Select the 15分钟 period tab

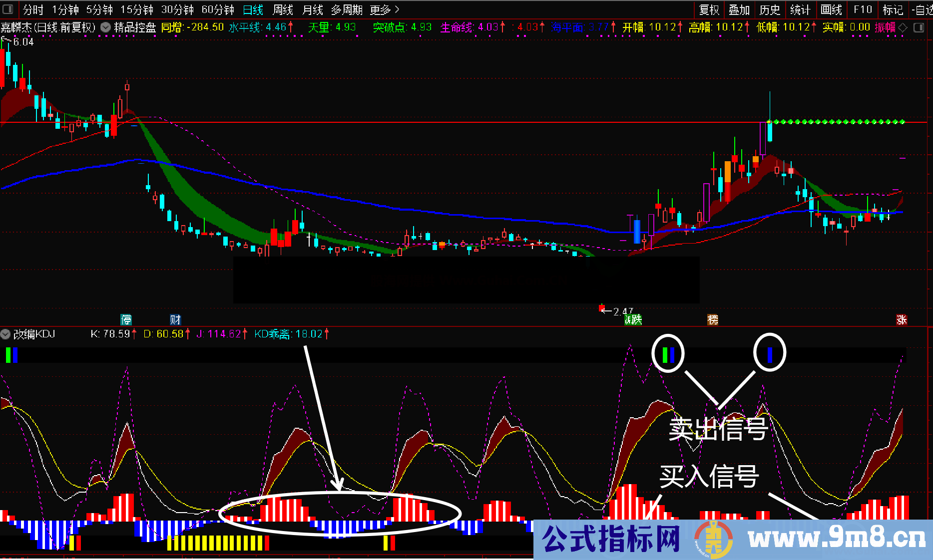(137, 9)
